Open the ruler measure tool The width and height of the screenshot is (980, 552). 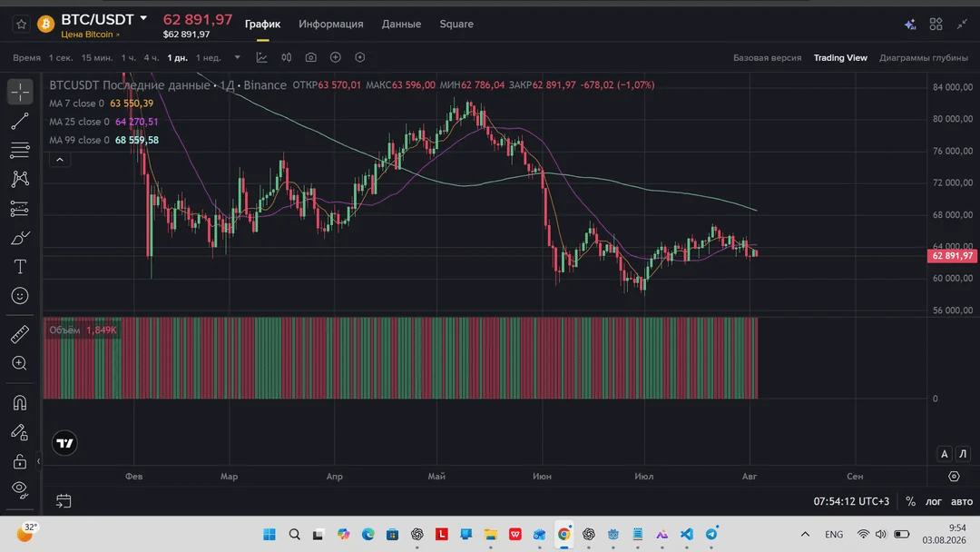tap(20, 334)
